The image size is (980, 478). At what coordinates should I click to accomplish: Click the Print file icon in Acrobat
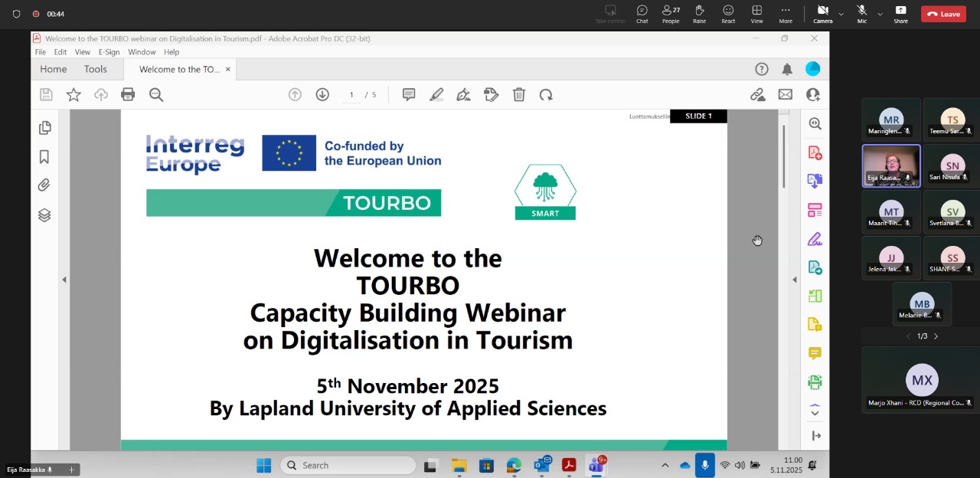coord(128,94)
